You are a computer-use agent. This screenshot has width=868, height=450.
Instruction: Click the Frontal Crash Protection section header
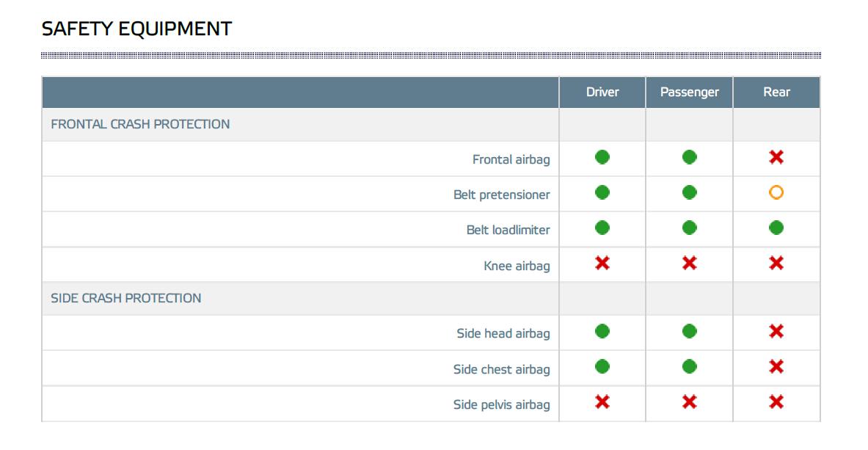click(x=140, y=125)
